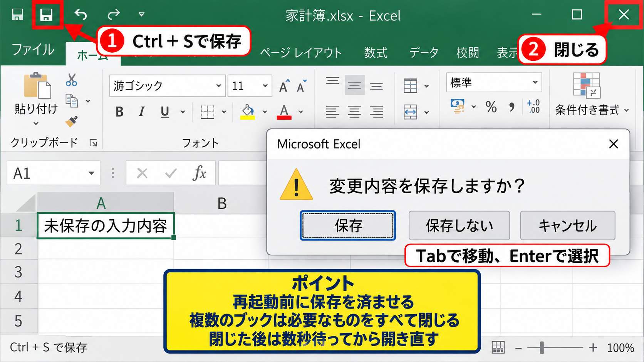Click キャンセル in the dialog
This screenshot has height=362, width=644.
coord(567,225)
